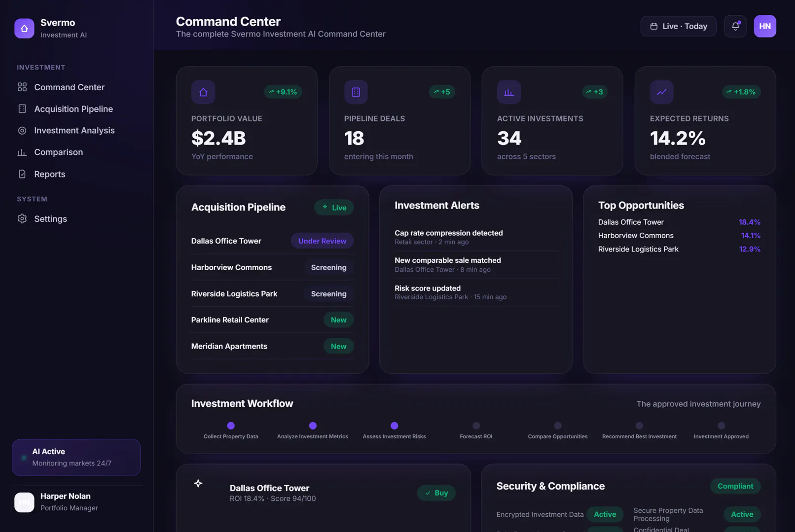Click the Under Review status badge

tap(322, 241)
